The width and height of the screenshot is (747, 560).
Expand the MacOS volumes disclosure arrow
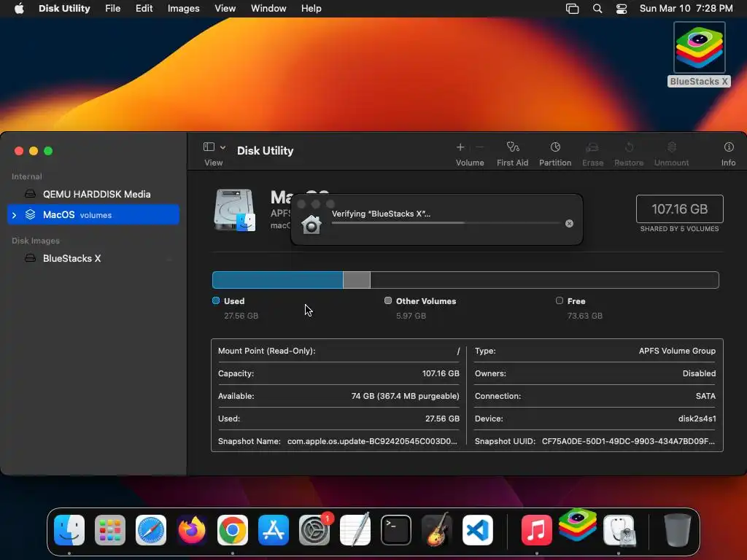click(15, 215)
